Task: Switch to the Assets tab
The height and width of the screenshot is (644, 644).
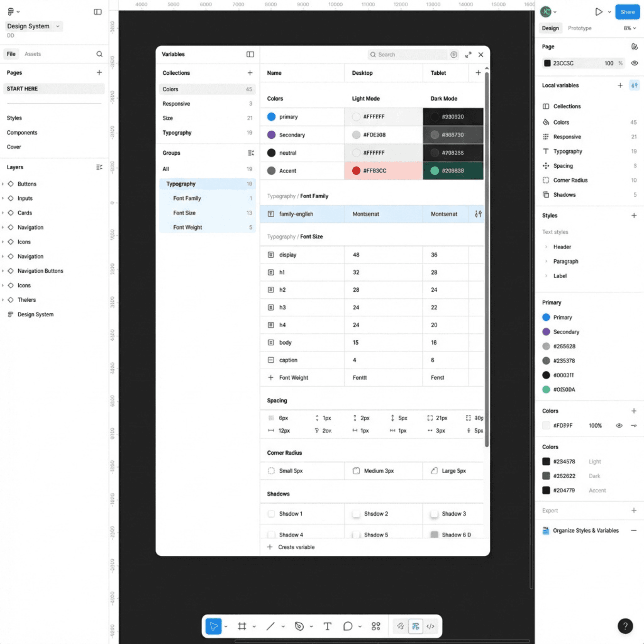Action: (33, 54)
